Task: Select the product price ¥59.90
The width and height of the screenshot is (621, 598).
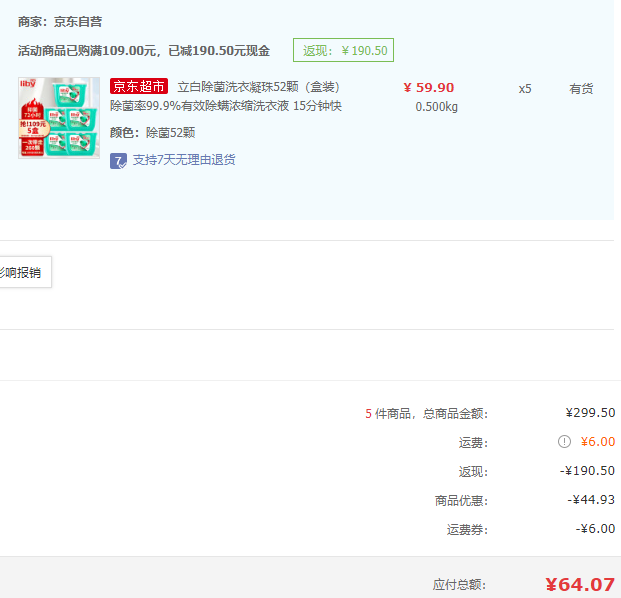Action: tap(429, 88)
